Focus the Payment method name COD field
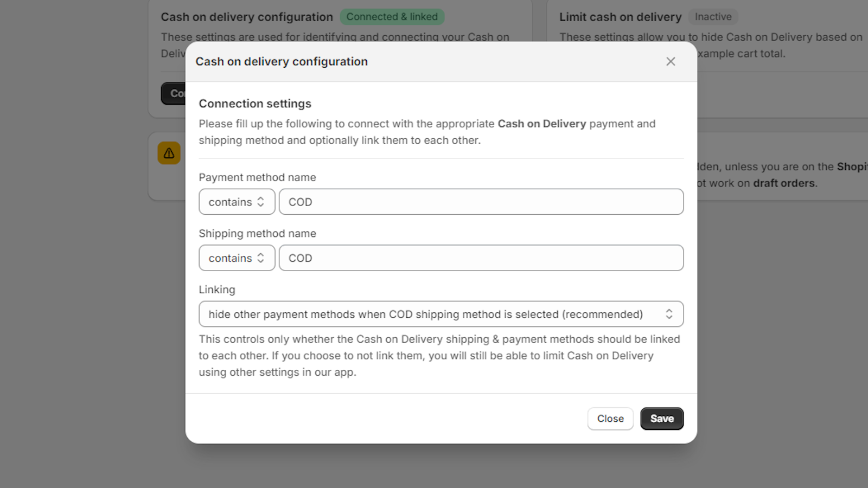 (x=481, y=202)
